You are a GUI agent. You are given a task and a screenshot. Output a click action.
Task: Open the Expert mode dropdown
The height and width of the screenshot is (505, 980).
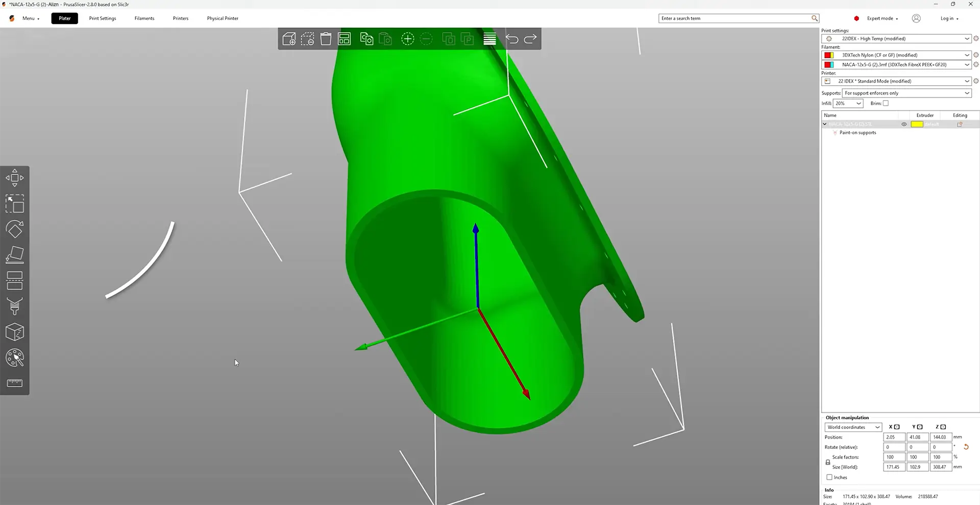pyautogui.click(x=882, y=18)
